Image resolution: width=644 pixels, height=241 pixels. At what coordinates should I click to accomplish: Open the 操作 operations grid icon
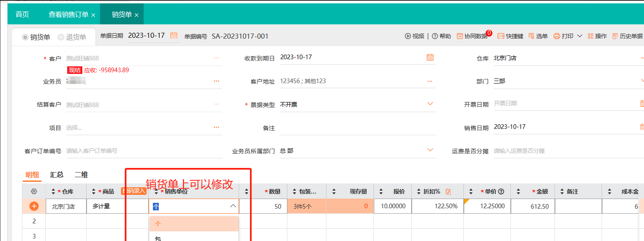(590, 36)
